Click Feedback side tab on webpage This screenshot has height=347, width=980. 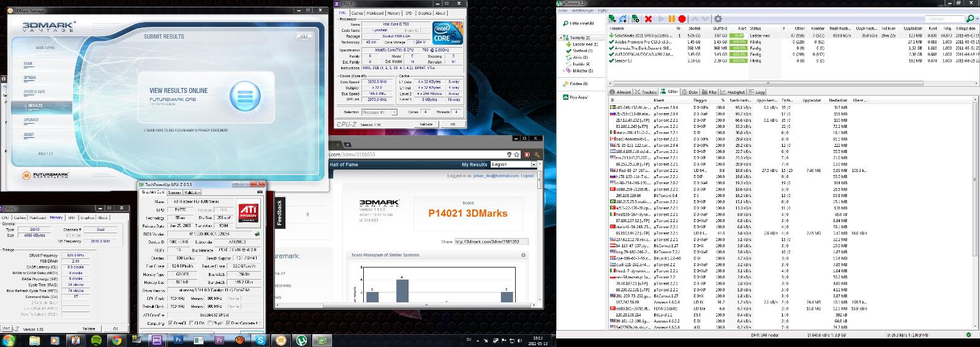(x=280, y=212)
